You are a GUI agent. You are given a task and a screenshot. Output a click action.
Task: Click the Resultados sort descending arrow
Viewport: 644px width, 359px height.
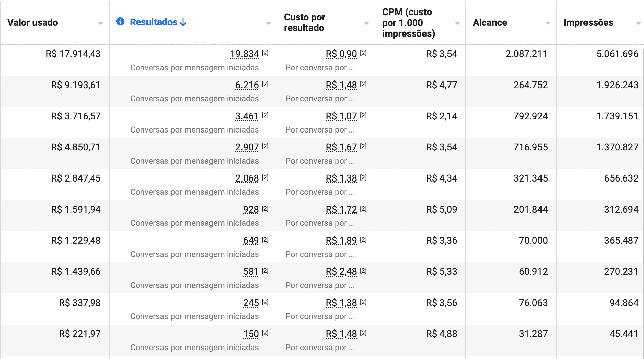(183, 22)
